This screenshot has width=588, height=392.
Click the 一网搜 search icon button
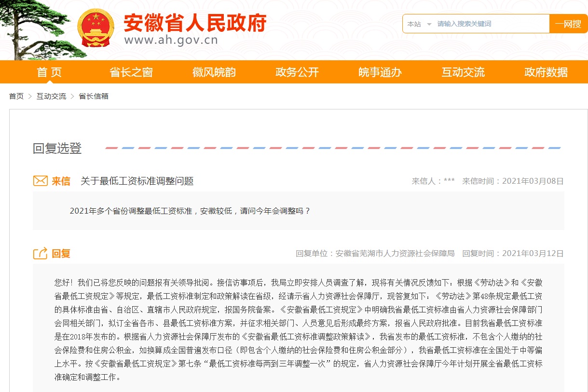point(568,24)
